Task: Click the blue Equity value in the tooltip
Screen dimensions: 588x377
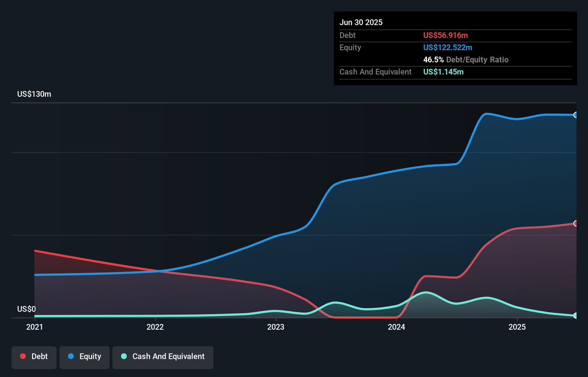Action: pyautogui.click(x=448, y=47)
